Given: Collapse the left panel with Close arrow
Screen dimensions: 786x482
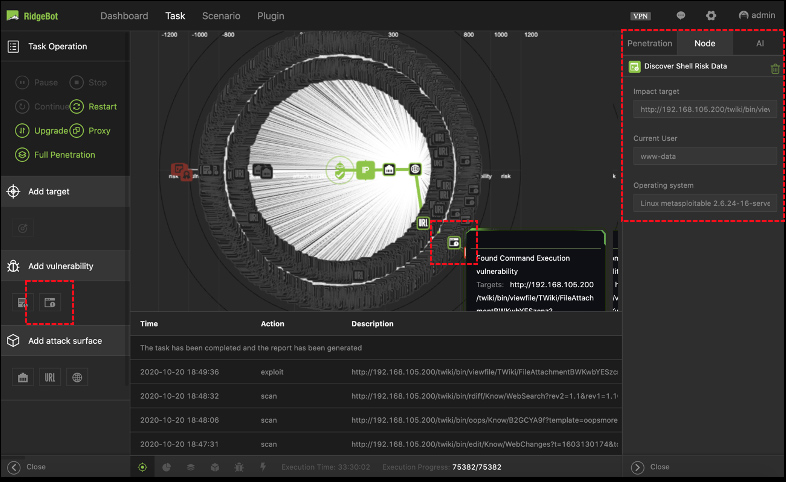Looking at the screenshot, I should 14,467.
